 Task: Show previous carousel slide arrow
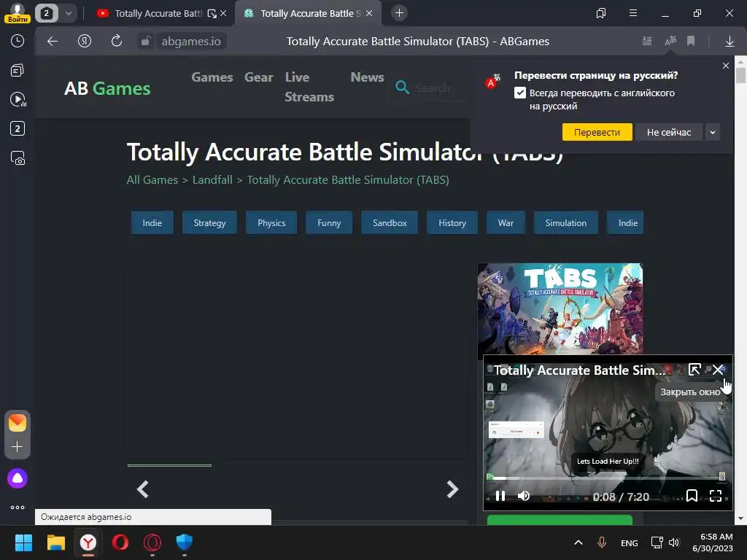(143, 489)
